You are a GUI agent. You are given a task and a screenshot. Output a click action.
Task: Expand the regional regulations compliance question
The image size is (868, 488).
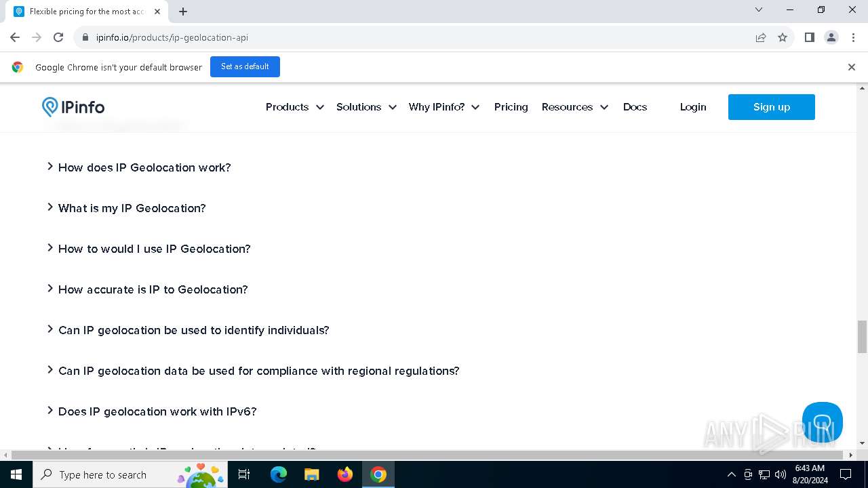point(253,371)
